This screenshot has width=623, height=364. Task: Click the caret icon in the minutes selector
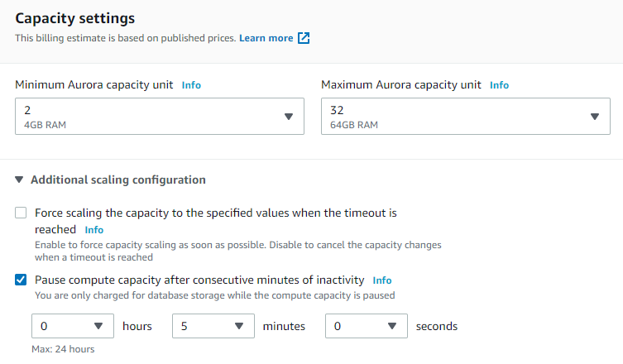tap(239, 326)
